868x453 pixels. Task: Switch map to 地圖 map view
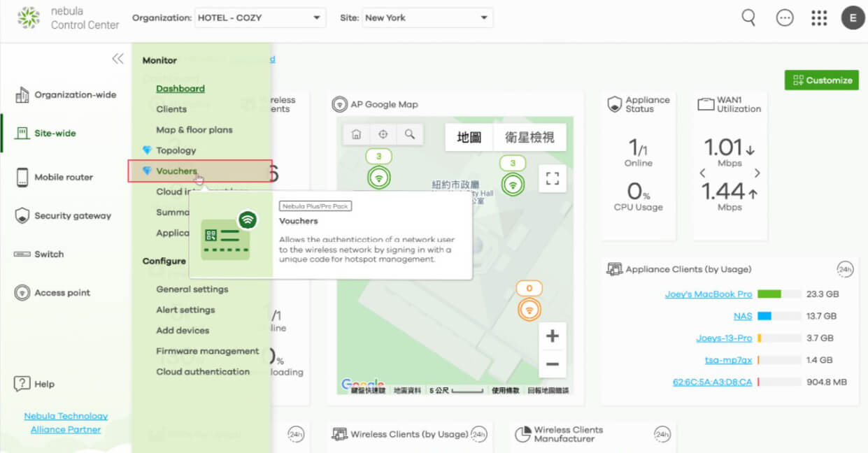click(x=469, y=137)
